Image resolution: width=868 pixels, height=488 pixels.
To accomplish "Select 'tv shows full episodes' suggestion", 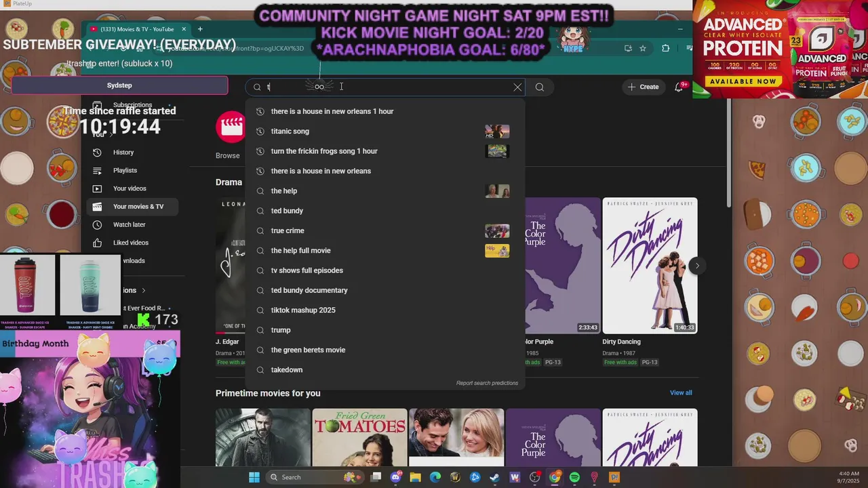I will point(385,270).
